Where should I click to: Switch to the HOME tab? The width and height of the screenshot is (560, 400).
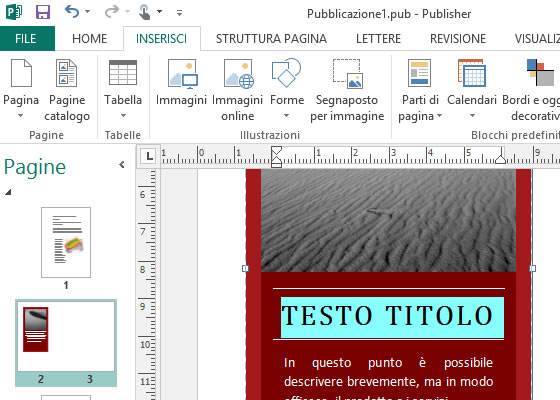89,39
